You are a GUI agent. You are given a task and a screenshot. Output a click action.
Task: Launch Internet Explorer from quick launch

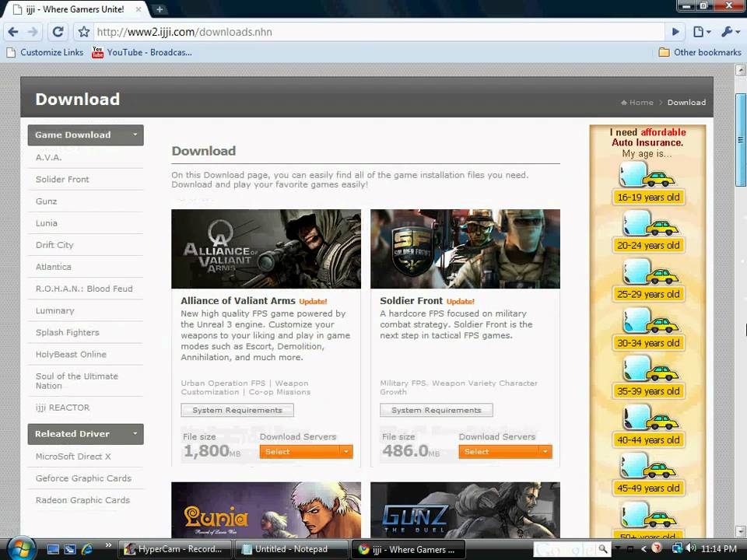(x=86, y=549)
